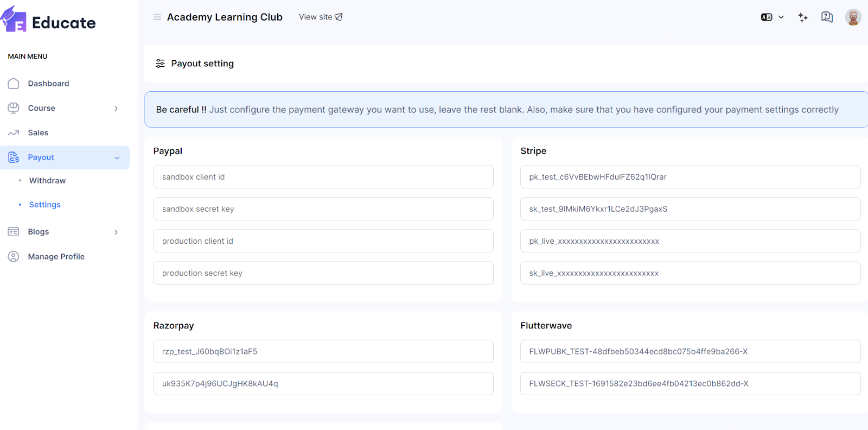Click the Flutterwave FLWSECK_TEST secret key field
The image size is (868, 430).
coord(690,384)
